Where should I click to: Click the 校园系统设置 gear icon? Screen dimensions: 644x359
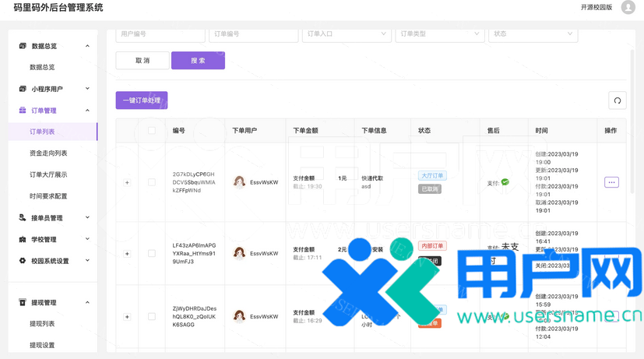(x=23, y=261)
